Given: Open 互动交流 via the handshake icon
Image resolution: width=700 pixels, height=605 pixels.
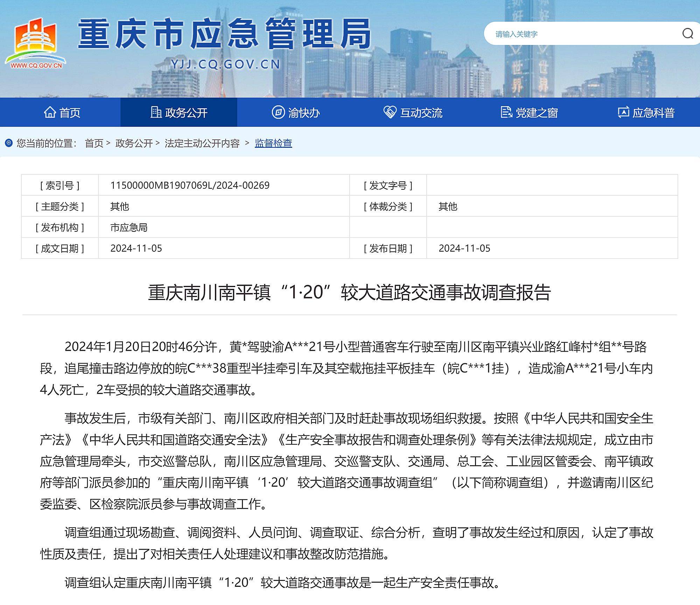Looking at the screenshot, I should click(390, 113).
